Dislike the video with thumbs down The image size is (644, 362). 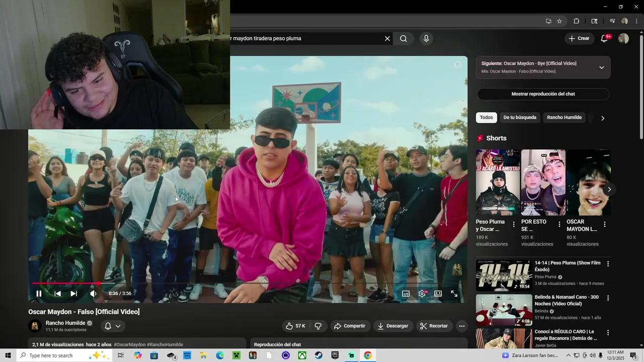(x=318, y=326)
